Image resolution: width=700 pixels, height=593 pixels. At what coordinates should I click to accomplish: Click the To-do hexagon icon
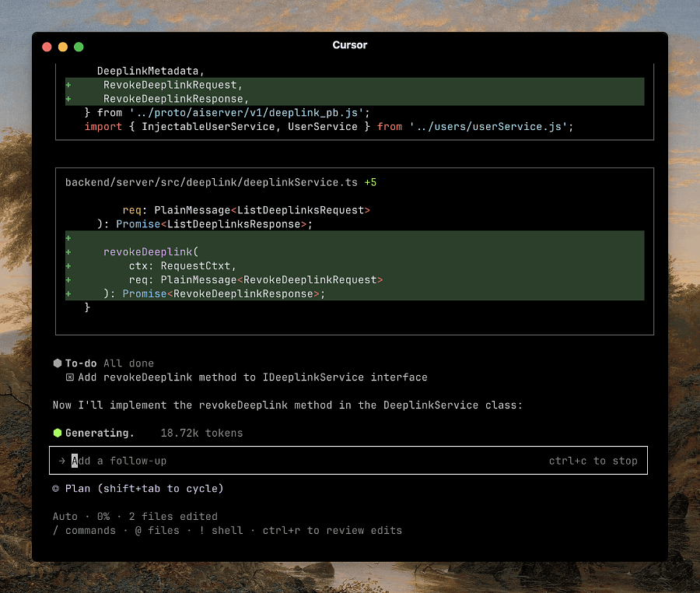pos(57,363)
